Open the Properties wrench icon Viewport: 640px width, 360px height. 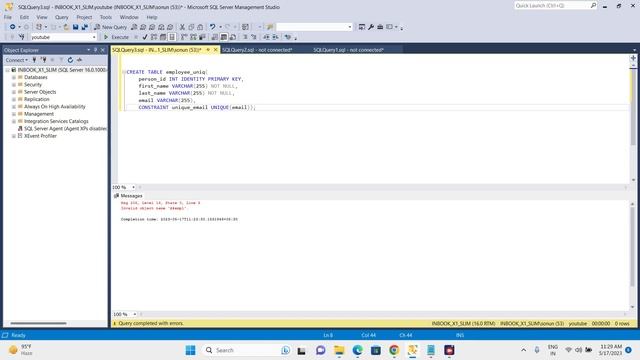(371, 27)
